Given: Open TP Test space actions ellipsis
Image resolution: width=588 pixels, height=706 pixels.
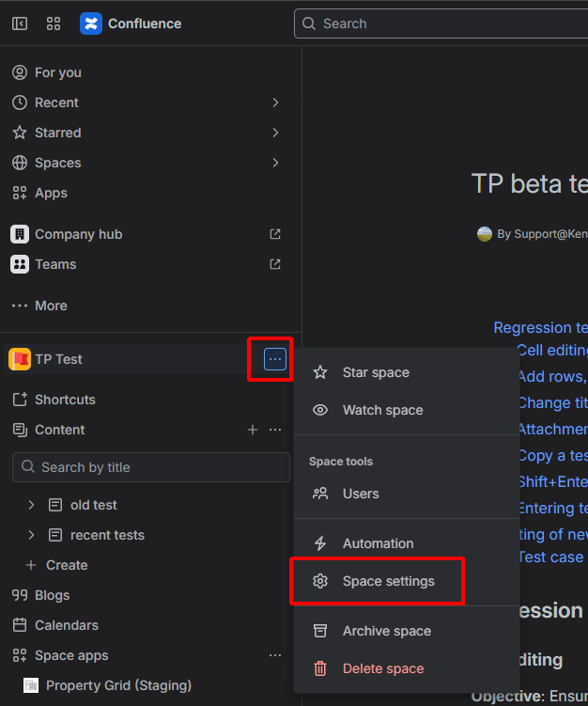Looking at the screenshot, I should 275,359.
